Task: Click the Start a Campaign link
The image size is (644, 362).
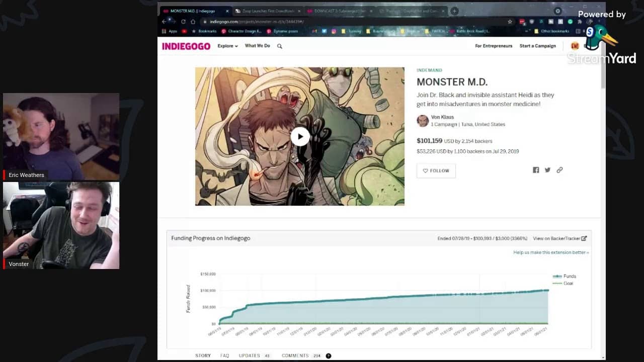Action: (x=537, y=46)
